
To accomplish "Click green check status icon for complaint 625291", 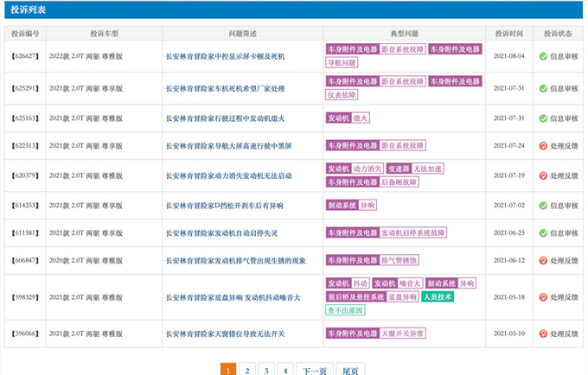I will coord(543,88).
